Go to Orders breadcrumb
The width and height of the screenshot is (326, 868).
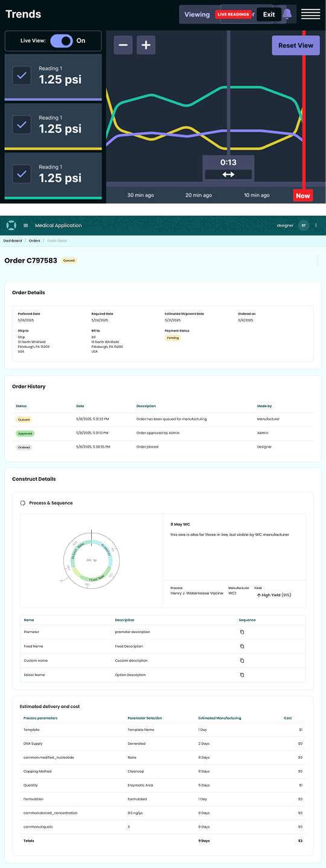34,240
